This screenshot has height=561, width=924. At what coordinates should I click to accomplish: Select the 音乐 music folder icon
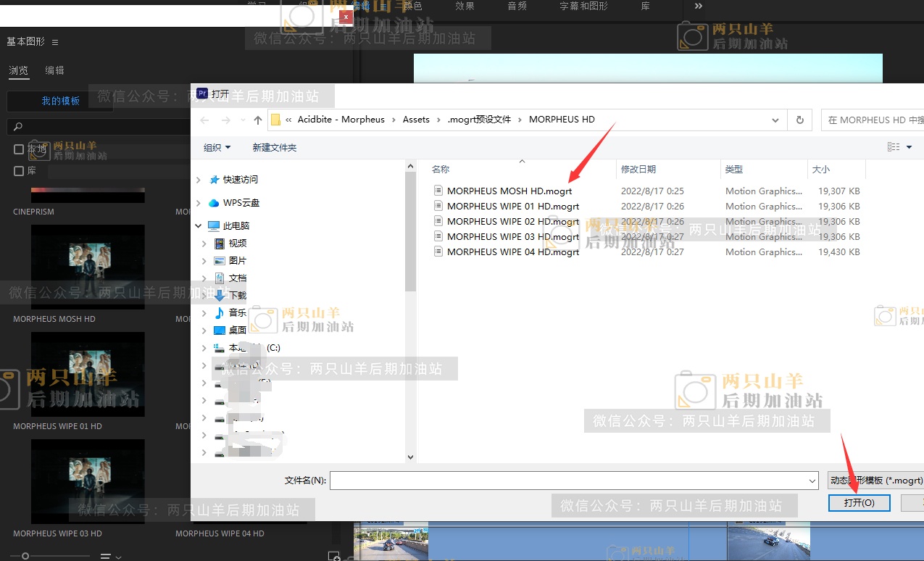(x=219, y=313)
